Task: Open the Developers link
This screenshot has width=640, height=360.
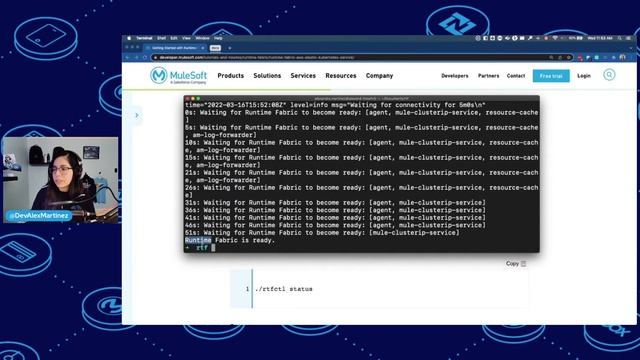Action: (455, 76)
